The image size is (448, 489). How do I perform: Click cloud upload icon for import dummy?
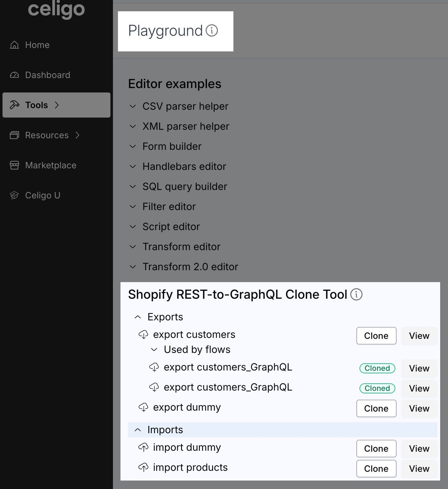coord(143,447)
